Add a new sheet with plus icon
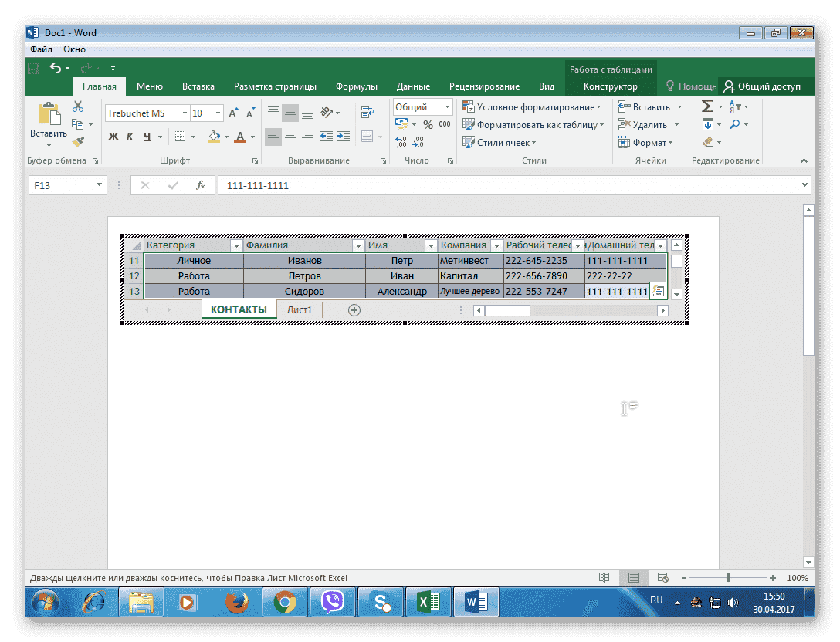Viewport: 840px width, 642px height. (x=354, y=309)
